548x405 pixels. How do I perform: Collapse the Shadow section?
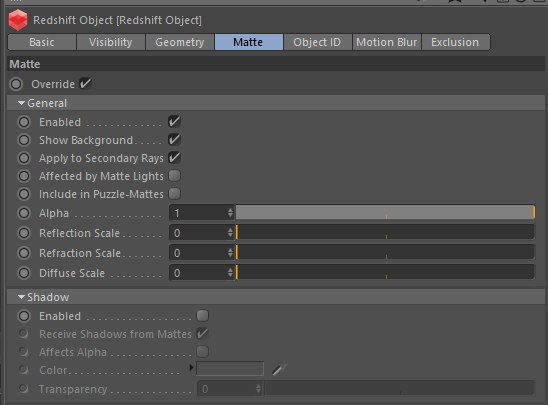21,297
